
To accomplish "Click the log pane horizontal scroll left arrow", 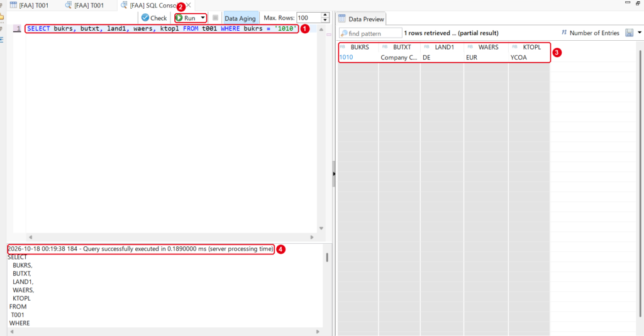I will pos(12,332).
